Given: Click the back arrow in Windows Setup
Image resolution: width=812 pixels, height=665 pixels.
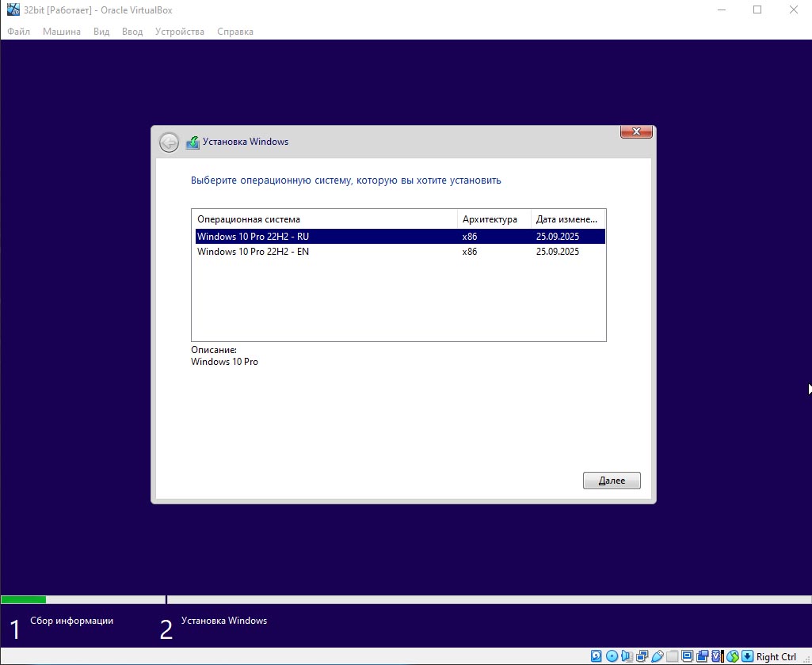Looking at the screenshot, I should [169, 142].
